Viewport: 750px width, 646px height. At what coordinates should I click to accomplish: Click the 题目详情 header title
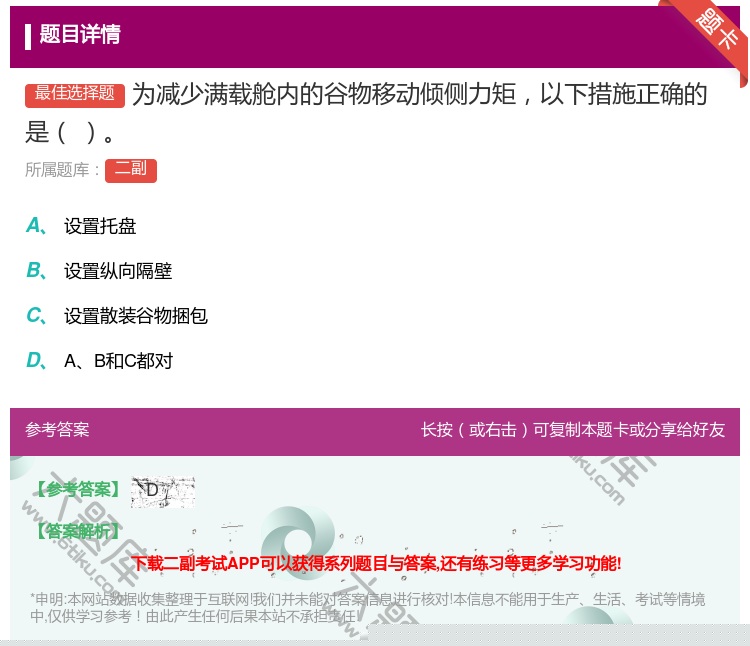click(x=79, y=34)
